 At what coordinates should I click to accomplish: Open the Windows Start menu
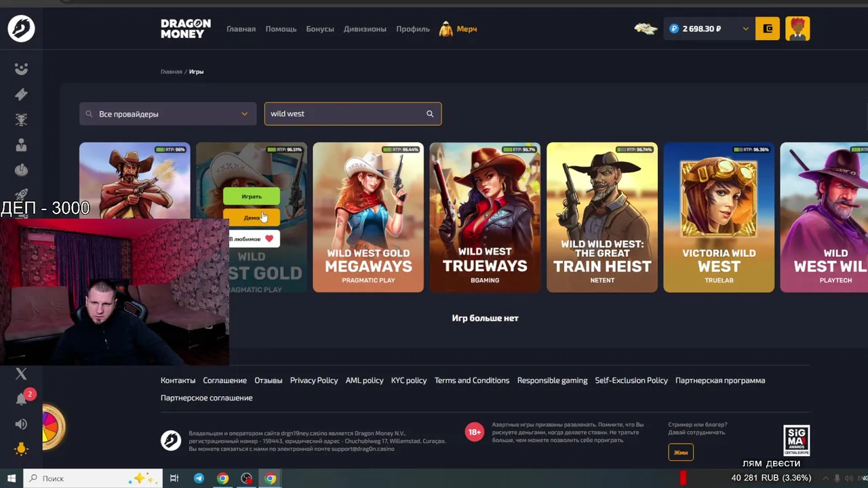(x=12, y=479)
